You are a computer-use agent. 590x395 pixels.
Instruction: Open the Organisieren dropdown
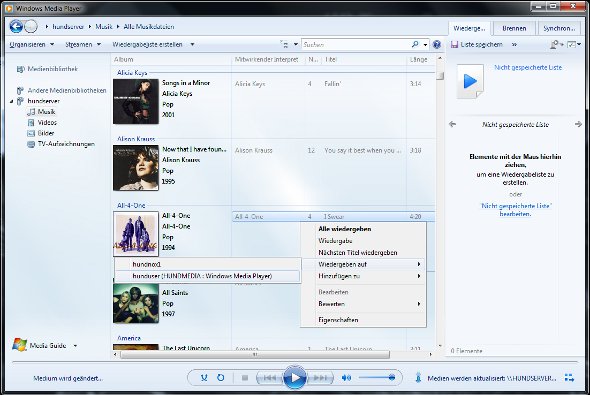(32, 44)
